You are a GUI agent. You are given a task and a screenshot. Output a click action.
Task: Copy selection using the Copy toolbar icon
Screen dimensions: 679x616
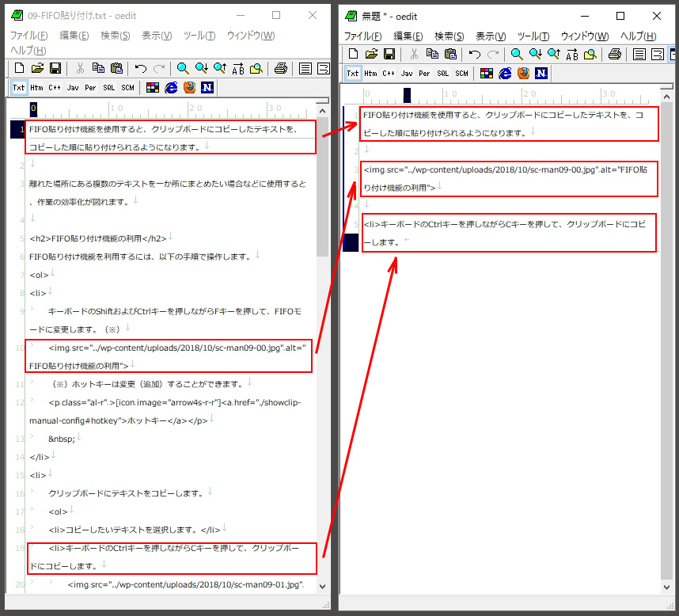(x=100, y=68)
